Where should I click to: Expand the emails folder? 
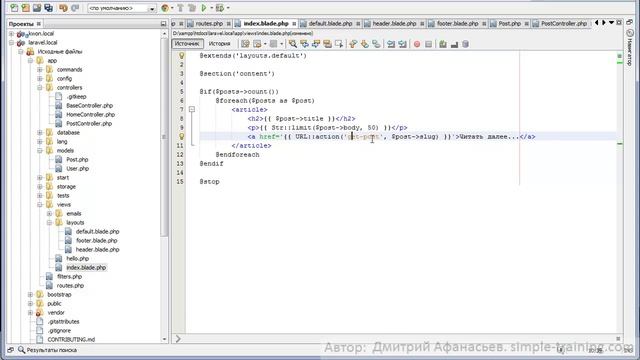49,213
